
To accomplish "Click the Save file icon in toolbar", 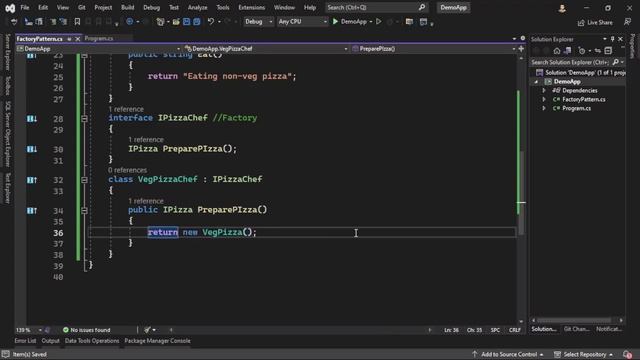I will 187,22.
